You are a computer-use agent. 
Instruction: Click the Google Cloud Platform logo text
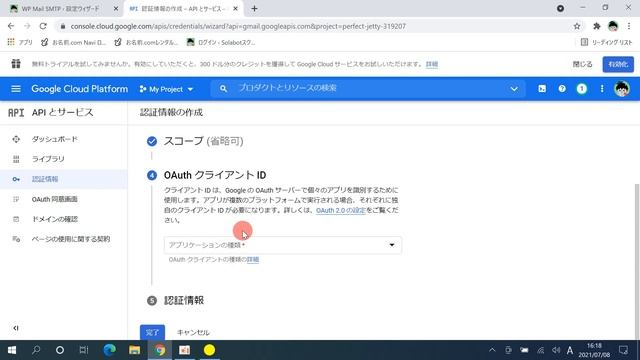click(80, 89)
